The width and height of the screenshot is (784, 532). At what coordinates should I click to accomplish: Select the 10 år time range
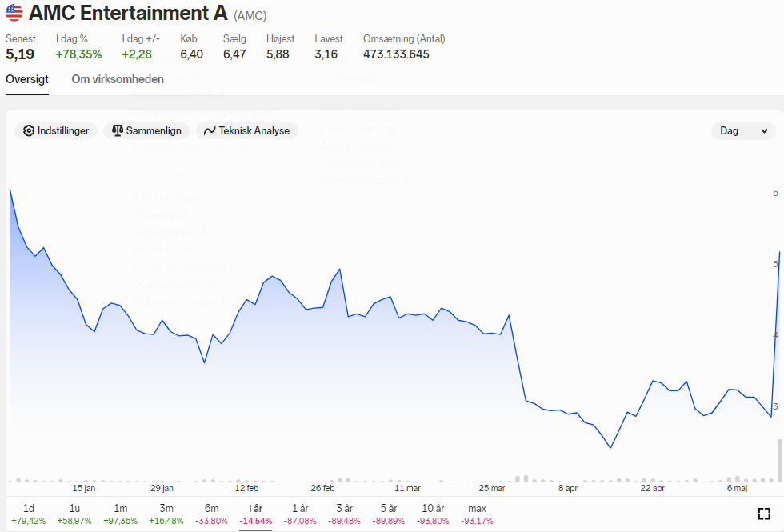(433, 514)
